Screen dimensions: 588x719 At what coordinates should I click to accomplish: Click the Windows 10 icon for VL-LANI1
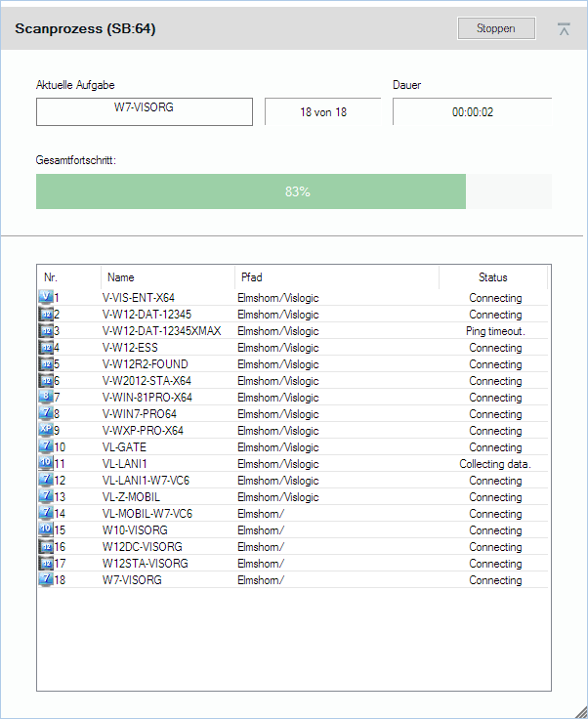46,463
